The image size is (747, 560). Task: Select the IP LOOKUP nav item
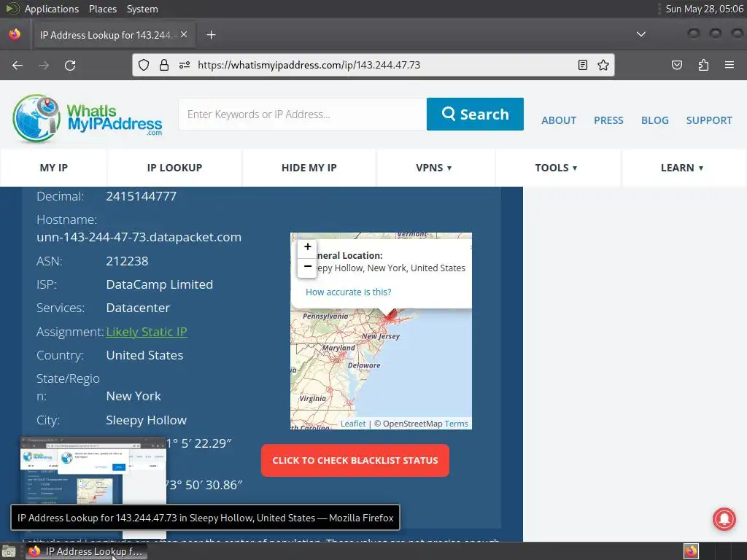(x=174, y=168)
